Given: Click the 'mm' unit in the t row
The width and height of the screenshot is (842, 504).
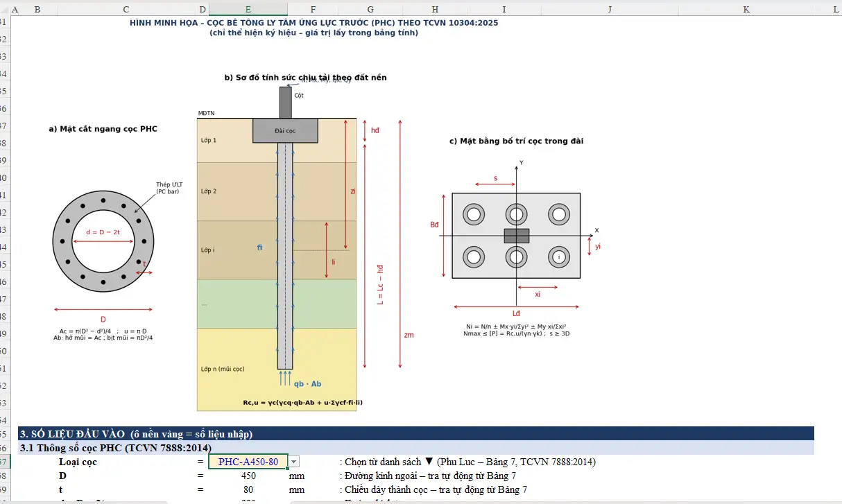Looking at the screenshot, I should (x=297, y=489).
